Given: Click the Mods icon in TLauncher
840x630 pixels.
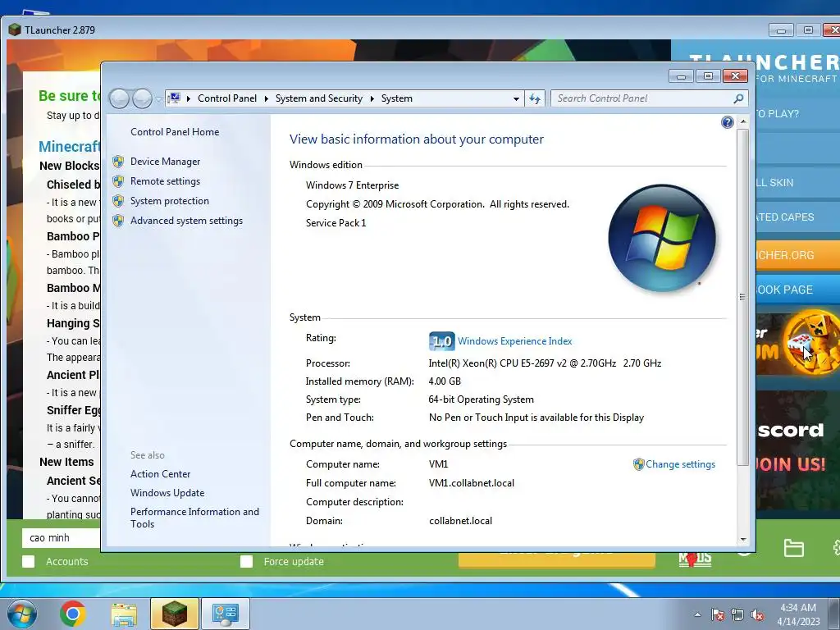Looking at the screenshot, I should 695,558.
